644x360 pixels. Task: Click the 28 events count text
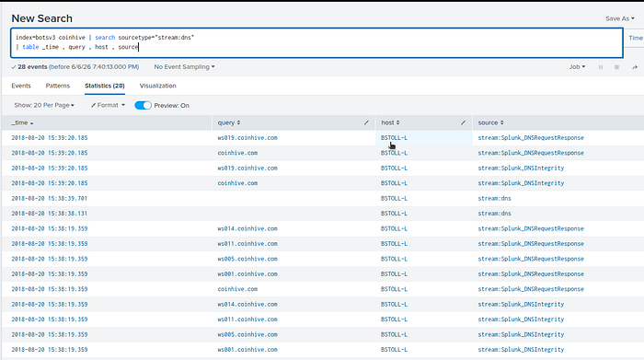(32, 66)
